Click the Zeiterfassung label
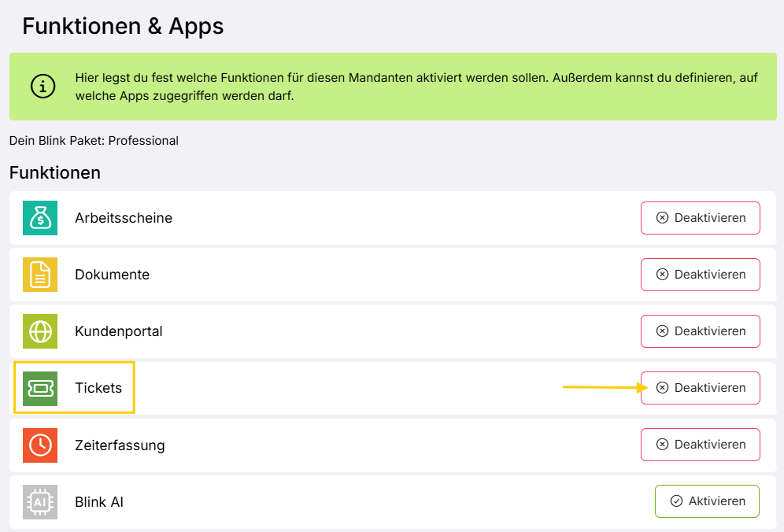The height and width of the screenshot is (532, 784). 120,445
